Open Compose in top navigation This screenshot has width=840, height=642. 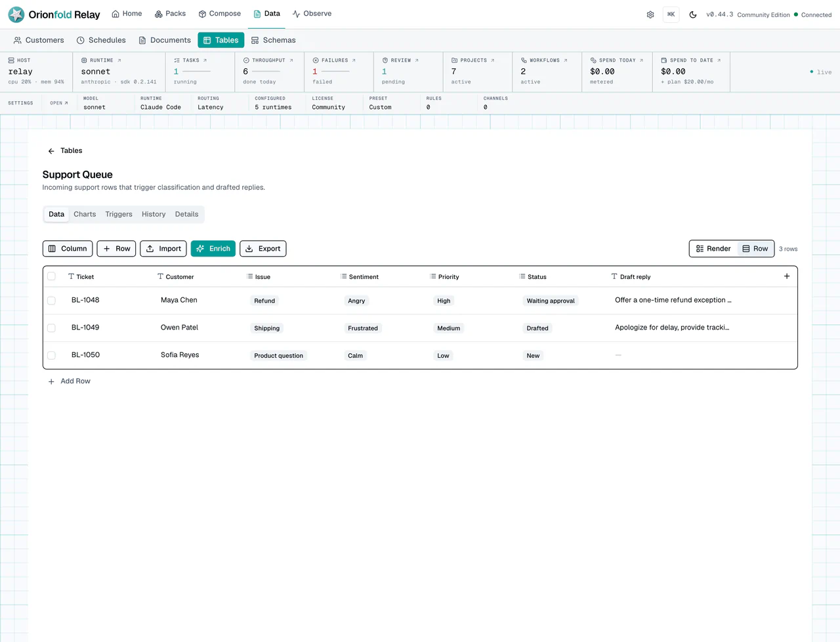[220, 14]
